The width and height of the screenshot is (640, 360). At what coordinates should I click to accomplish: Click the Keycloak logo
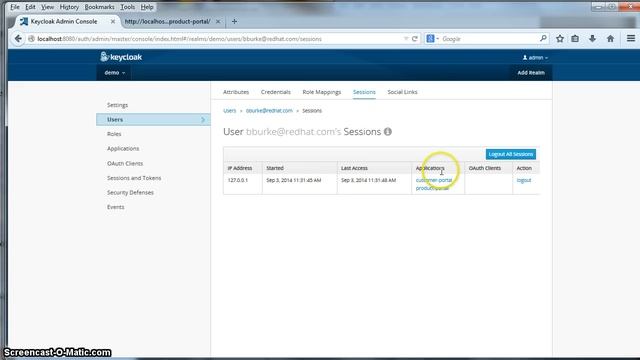(121, 57)
